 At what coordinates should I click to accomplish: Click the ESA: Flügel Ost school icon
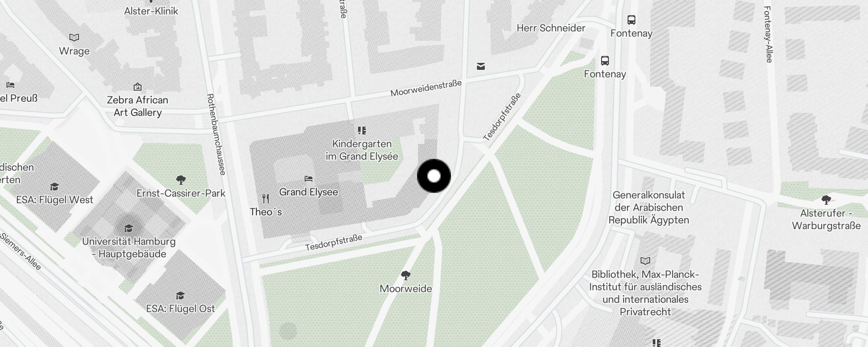180,295
